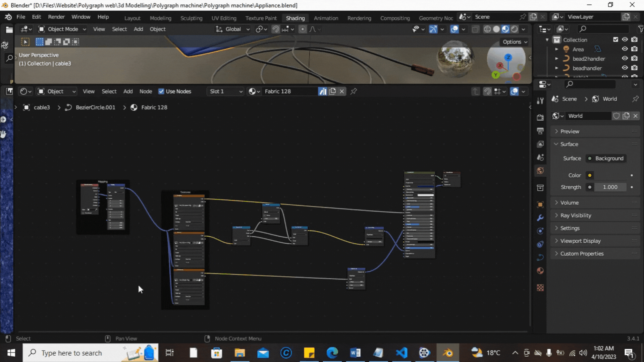The height and width of the screenshot is (362, 644).
Task: Click the Animation workspace tab
Action: tap(326, 18)
